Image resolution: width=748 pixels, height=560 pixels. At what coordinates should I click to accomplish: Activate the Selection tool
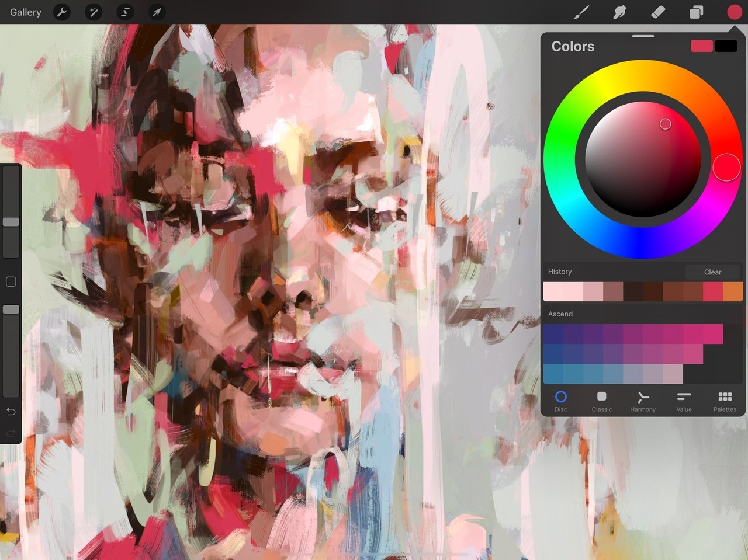point(125,12)
